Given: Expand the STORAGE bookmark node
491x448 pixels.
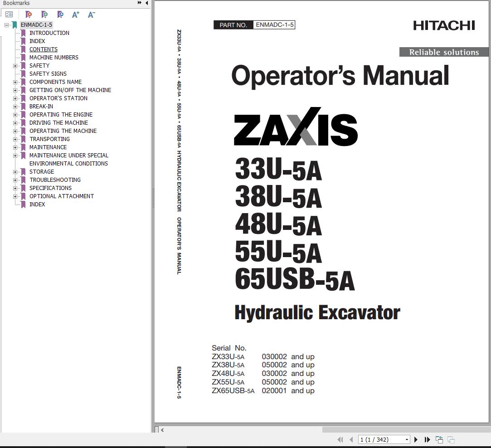Looking at the screenshot, I should tap(15, 172).
